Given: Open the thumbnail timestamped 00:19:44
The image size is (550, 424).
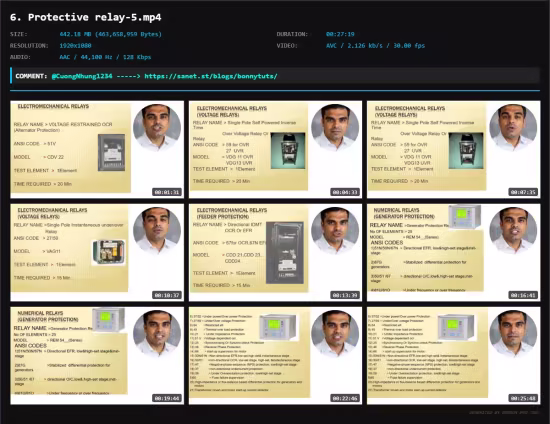Looking at the screenshot, I should (97, 356).
